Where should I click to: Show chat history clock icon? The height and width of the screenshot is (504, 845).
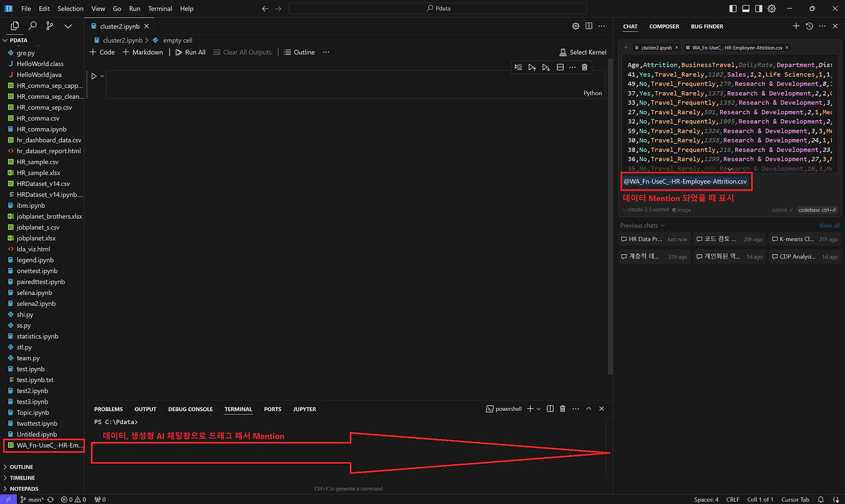point(809,26)
